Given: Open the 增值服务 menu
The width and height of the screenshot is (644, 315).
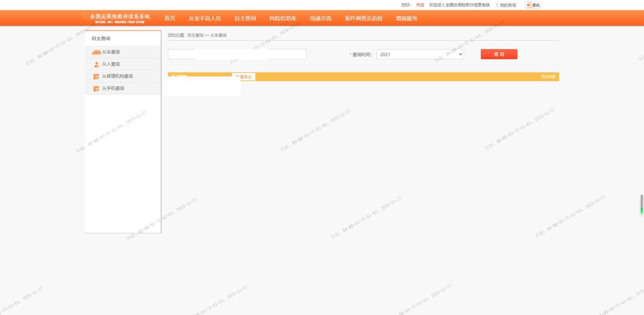Looking at the screenshot, I should pyautogui.click(x=406, y=18).
